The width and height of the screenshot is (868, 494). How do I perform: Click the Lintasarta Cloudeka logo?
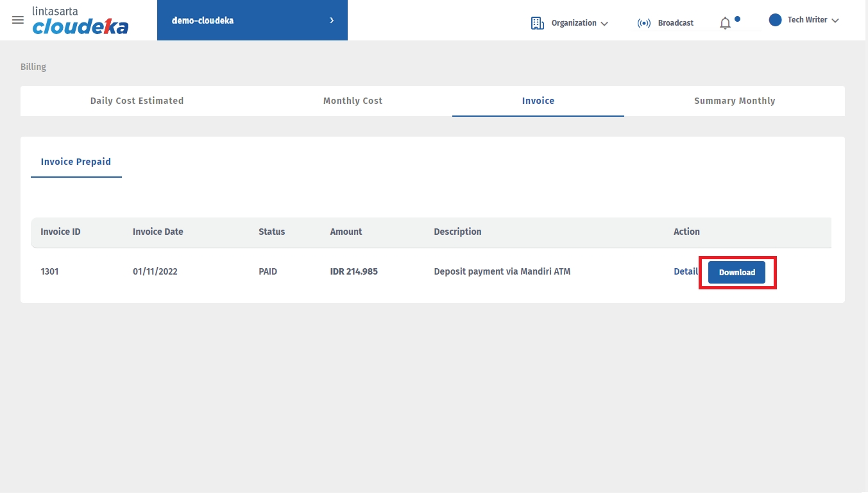click(x=80, y=21)
